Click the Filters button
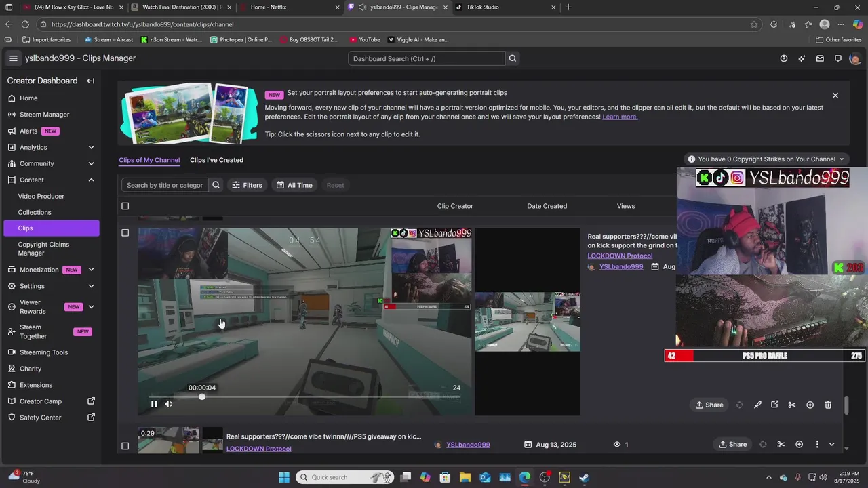This screenshot has height=488, width=868. [x=247, y=185]
